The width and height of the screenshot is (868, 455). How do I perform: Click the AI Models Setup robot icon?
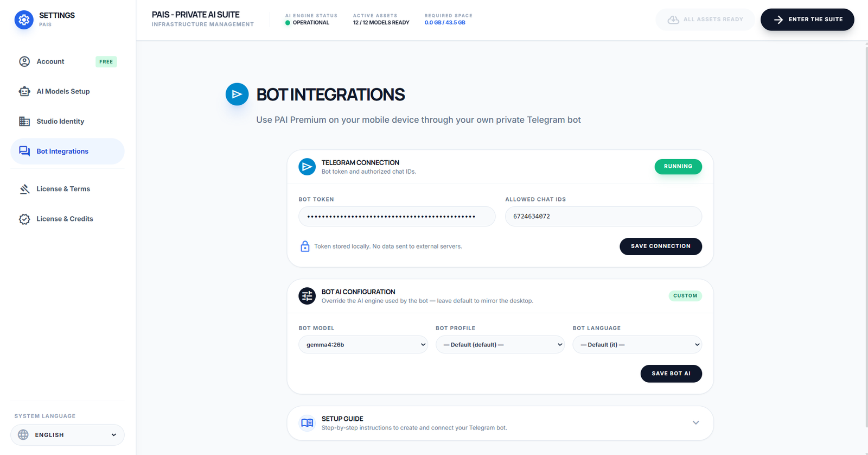tap(24, 91)
